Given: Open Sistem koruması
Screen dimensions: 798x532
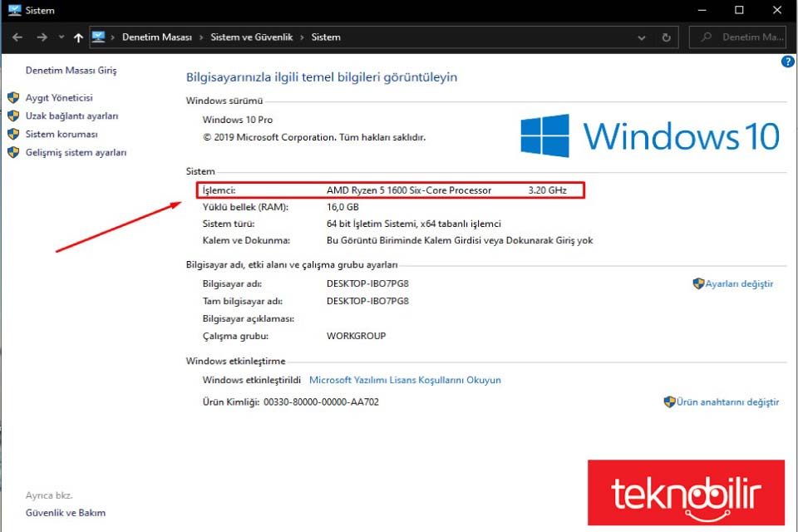Looking at the screenshot, I should (x=62, y=135).
